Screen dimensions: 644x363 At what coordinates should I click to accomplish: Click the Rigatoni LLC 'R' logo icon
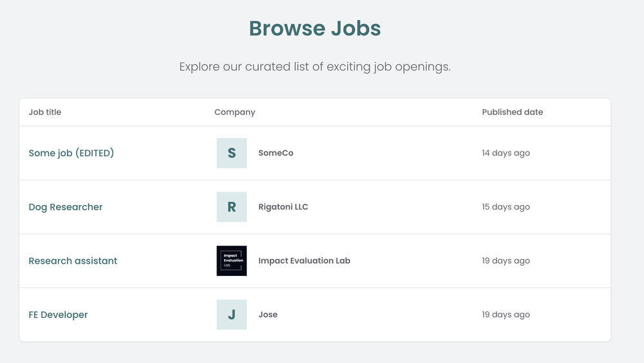pos(232,207)
